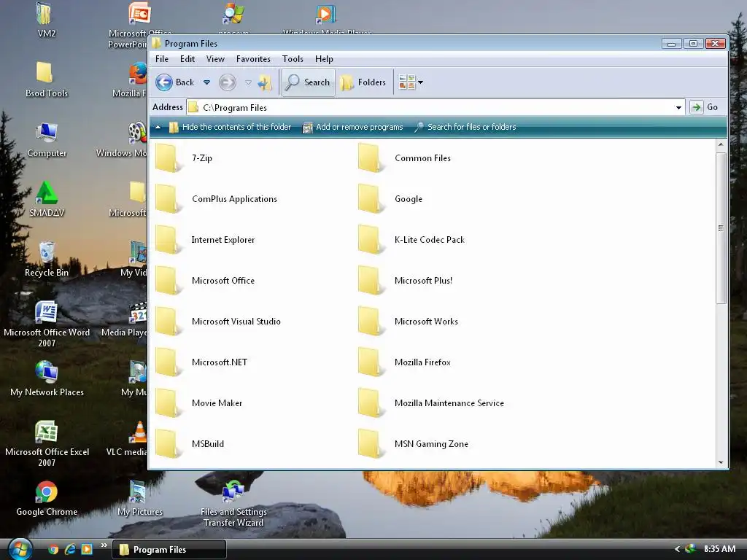Open the Forward history dropdown arrow
Image resolution: width=747 pixels, height=560 pixels.
(x=248, y=82)
